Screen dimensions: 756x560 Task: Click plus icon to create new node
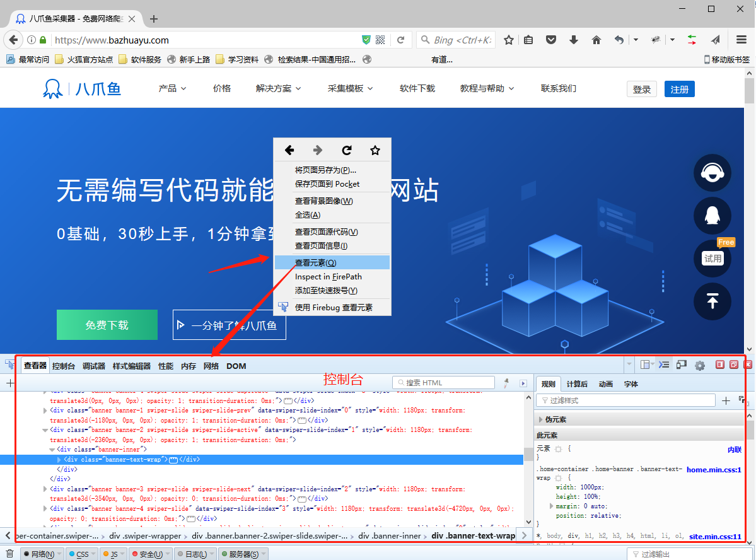pyautogui.click(x=10, y=383)
